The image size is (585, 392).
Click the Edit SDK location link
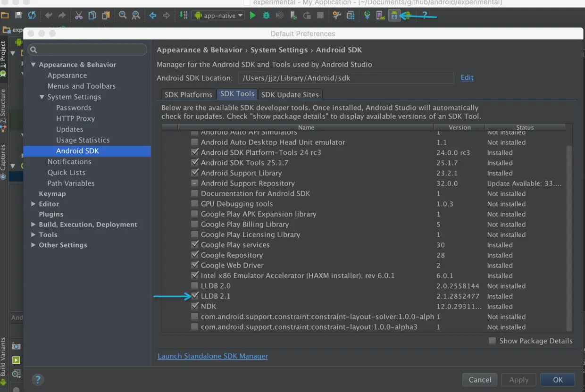[x=467, y=78]
